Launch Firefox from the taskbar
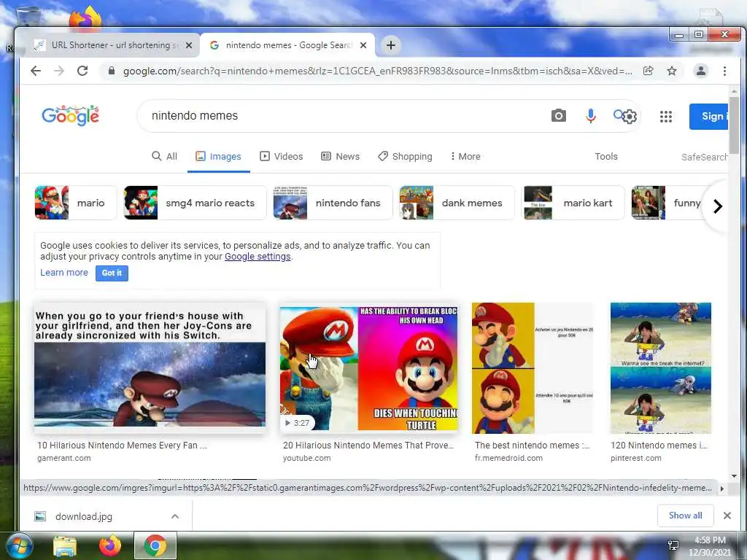This screenshot has height=560, width=747. 110,545
